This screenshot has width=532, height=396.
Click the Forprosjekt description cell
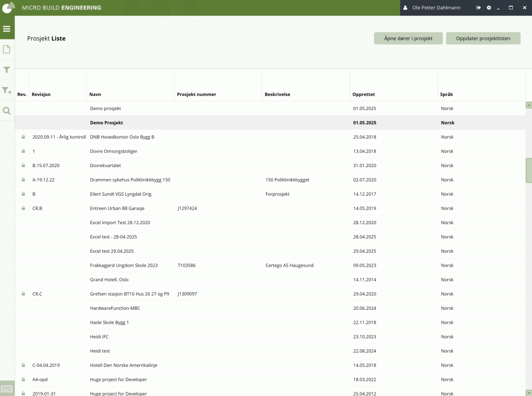point(277,194)
